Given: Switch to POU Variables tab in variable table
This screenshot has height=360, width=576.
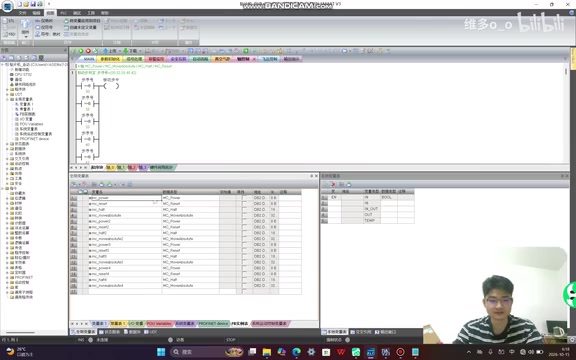Looking at the screenshot, I should pos(159,324).
